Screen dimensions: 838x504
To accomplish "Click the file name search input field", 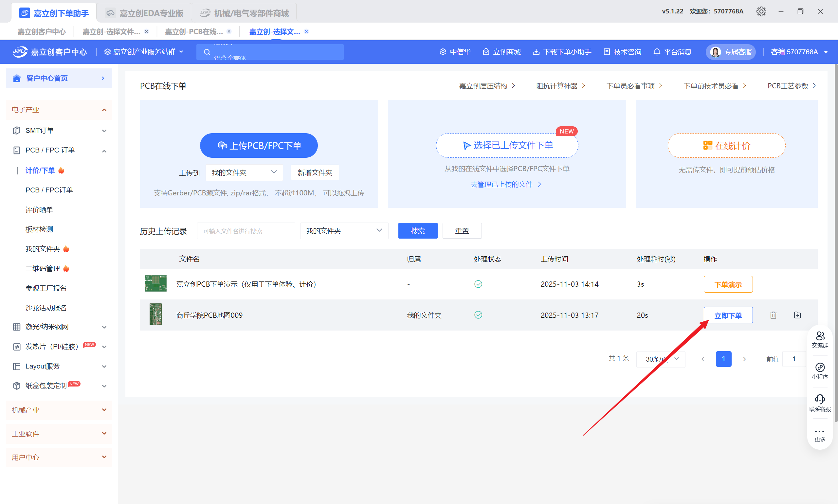I will pos(246,231).
